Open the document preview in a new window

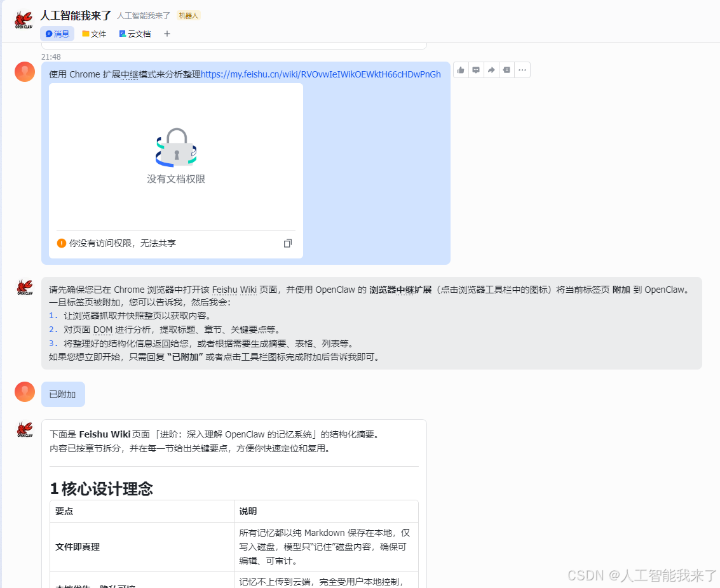287,243
